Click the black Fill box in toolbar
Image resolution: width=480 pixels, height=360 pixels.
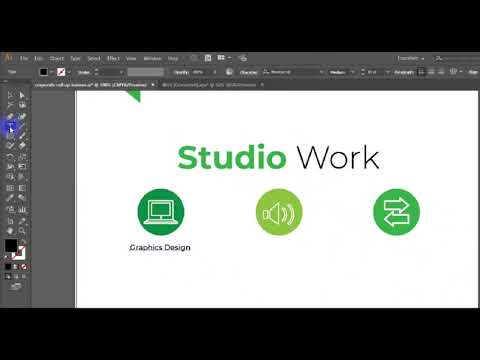click(11, 246)
